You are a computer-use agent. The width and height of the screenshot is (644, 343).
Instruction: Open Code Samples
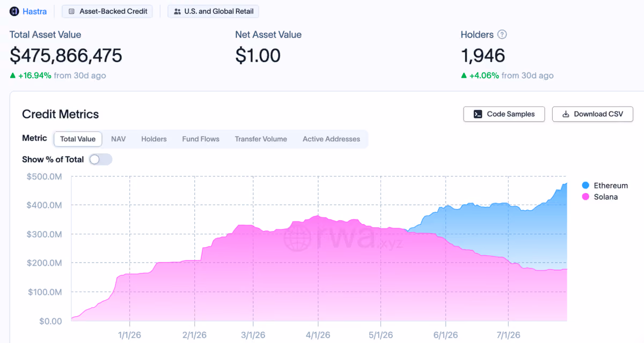click(504, 114)
